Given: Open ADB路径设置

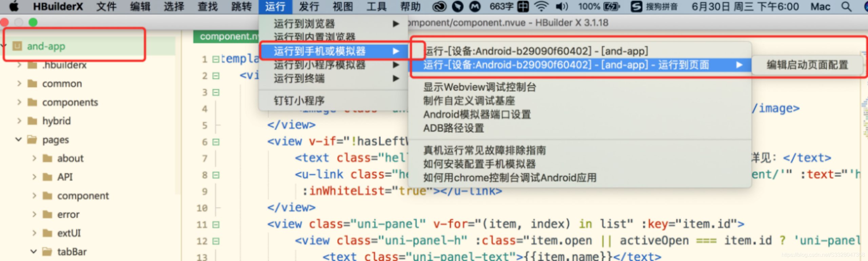Looking at the screenshot, I should coord(580,128).
